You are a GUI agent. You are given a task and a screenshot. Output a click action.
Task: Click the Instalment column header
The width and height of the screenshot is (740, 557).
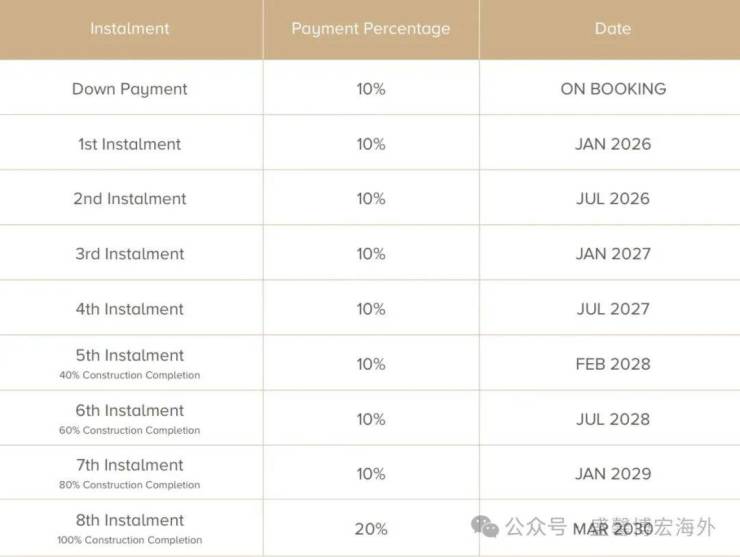click(x=130, y=29)
